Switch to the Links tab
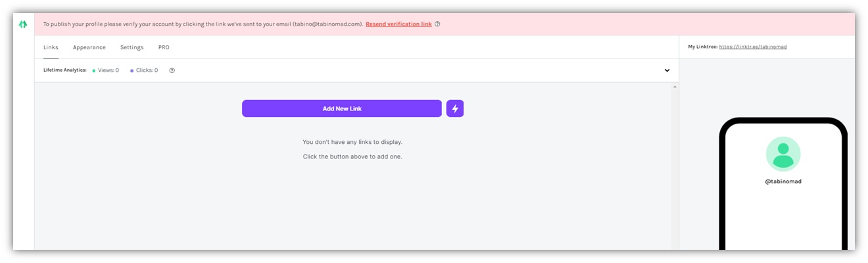The image size is (868, 263). 51,47
